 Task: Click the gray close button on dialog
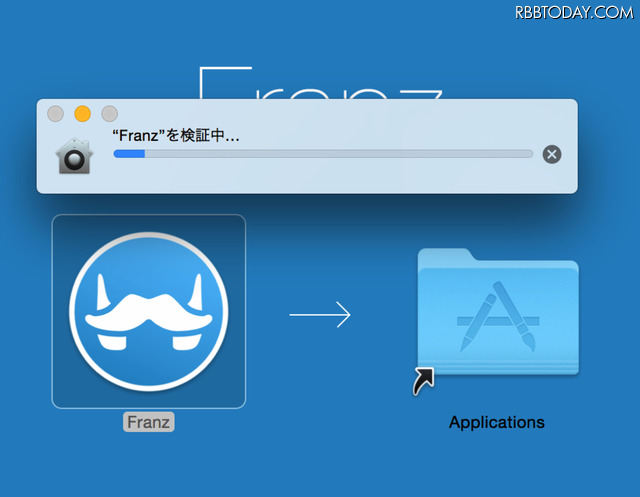56,113
